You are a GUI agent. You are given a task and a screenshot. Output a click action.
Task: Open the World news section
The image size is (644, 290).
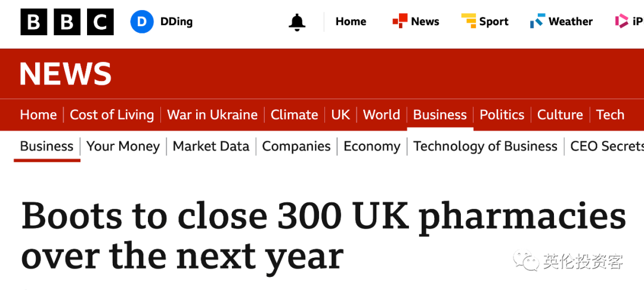pyautogui.click(x=382, y=115)
